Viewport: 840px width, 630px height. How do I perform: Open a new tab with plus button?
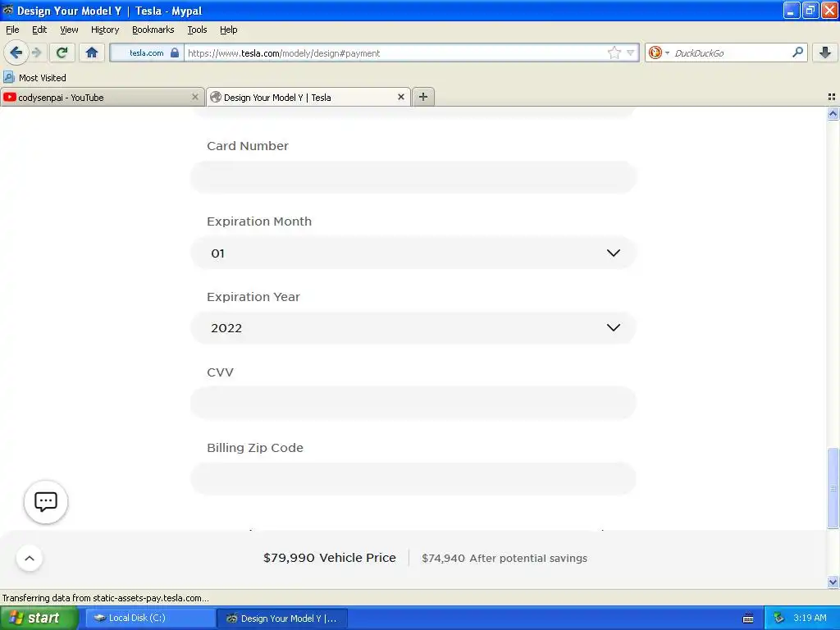click(x=423, y=97)
